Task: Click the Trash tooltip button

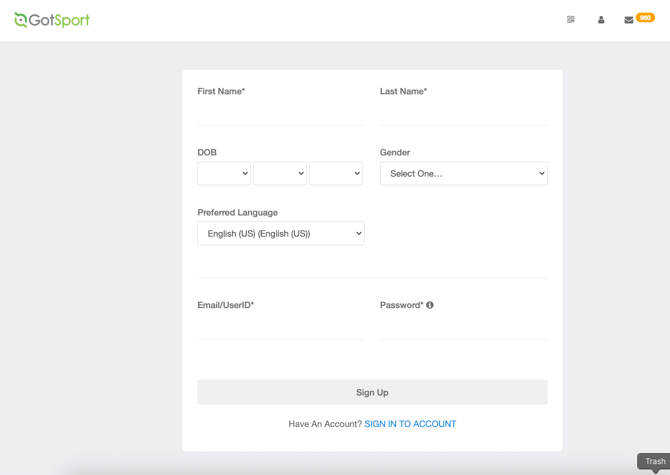Action: (654, 462)
